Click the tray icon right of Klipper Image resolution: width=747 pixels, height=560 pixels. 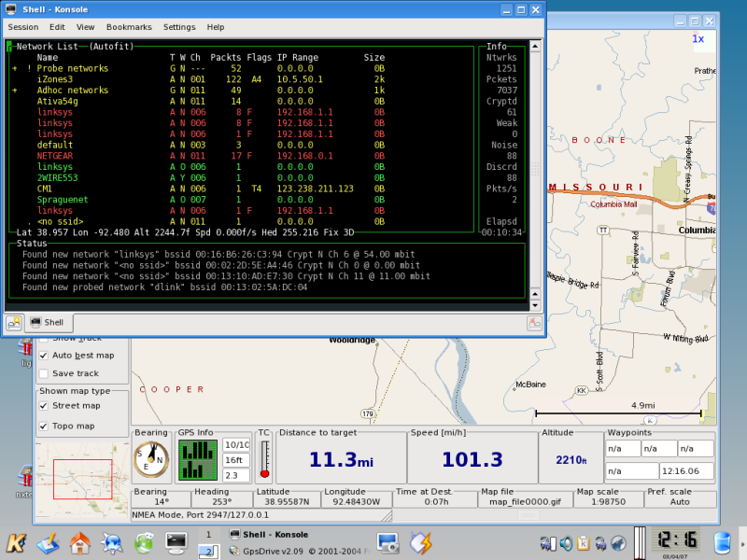[600, 543]
